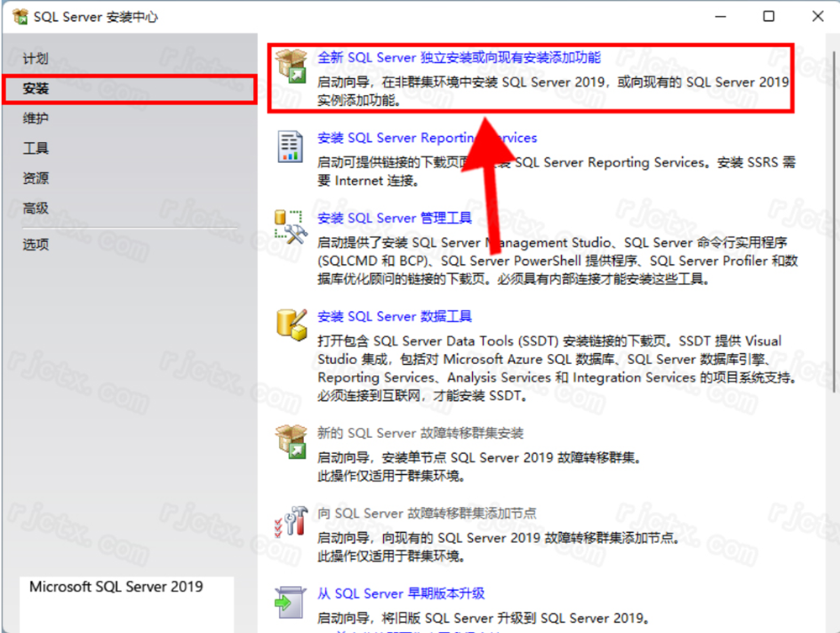The image size is (840, 633).
Task: Select the 安装 sidebar item
Action: (36, 88)
